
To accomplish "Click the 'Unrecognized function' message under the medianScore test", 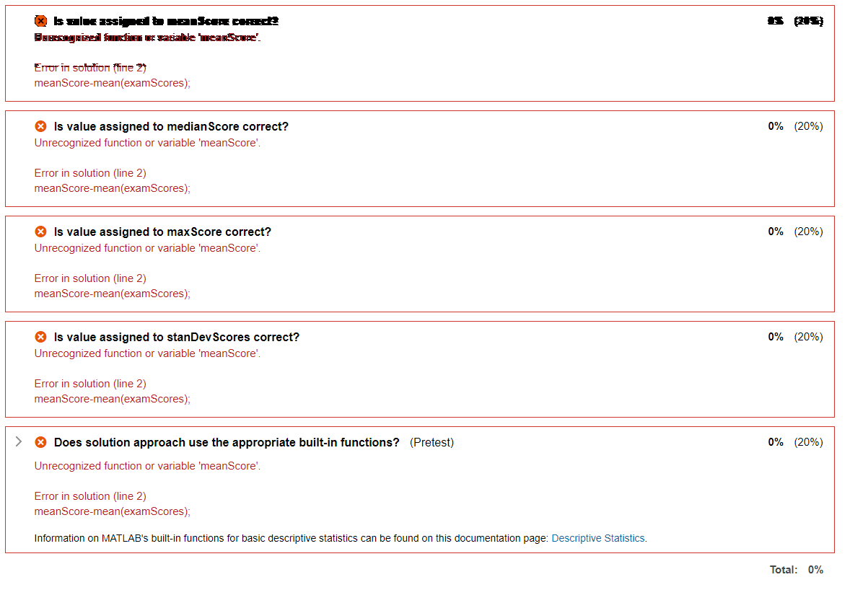I will [x=147, y=143].
